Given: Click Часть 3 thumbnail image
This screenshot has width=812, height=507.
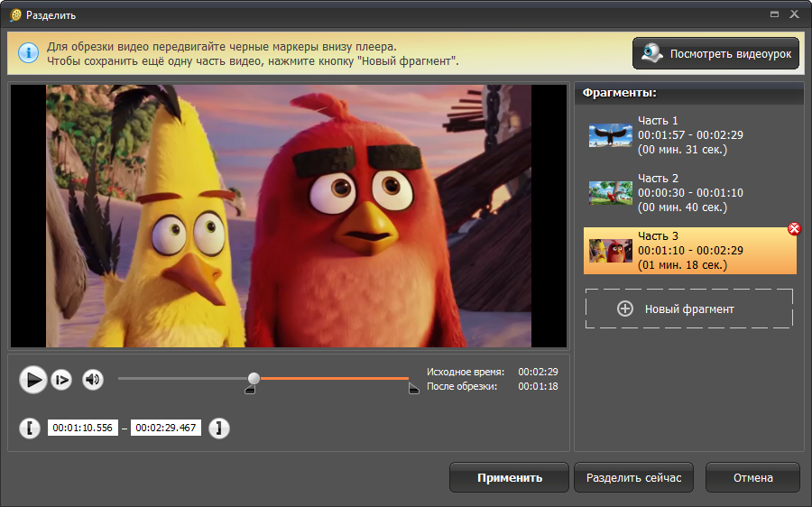Looking at the screenshot, I should (x=611, y=251).
